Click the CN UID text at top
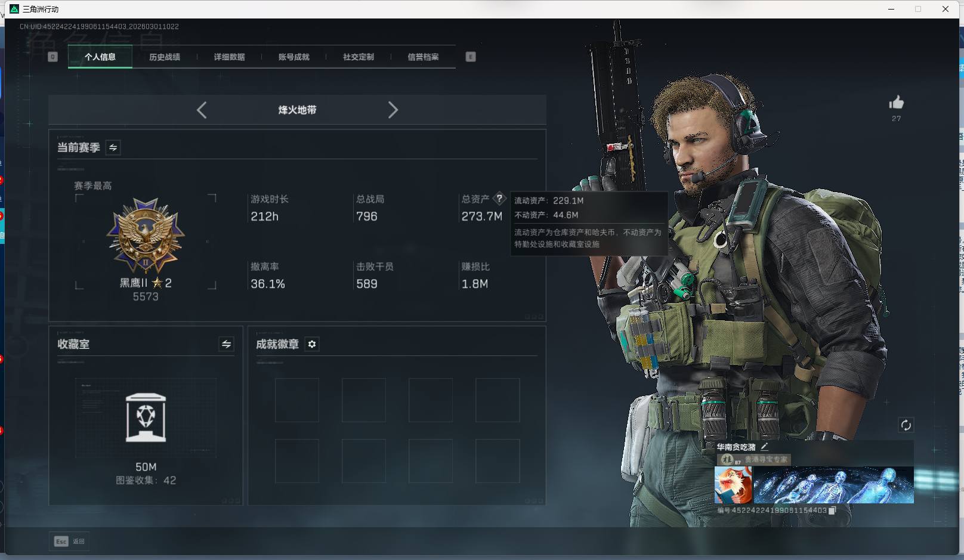This screenshot has height=560, width=964. 99,26
